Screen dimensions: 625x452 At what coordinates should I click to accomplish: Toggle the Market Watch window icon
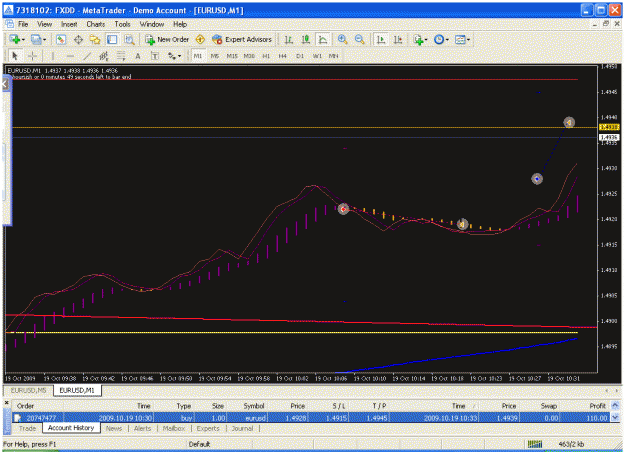click(x=61, y=39)
